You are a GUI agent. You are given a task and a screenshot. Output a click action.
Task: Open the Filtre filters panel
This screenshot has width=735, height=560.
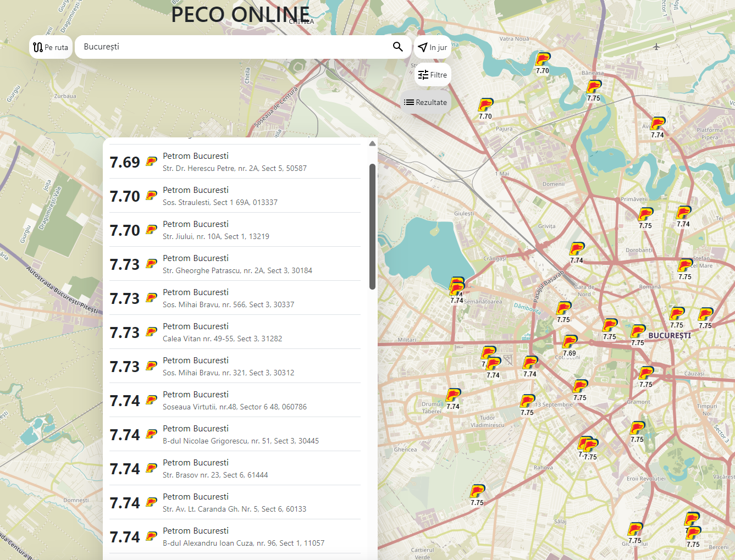(433, 75)
